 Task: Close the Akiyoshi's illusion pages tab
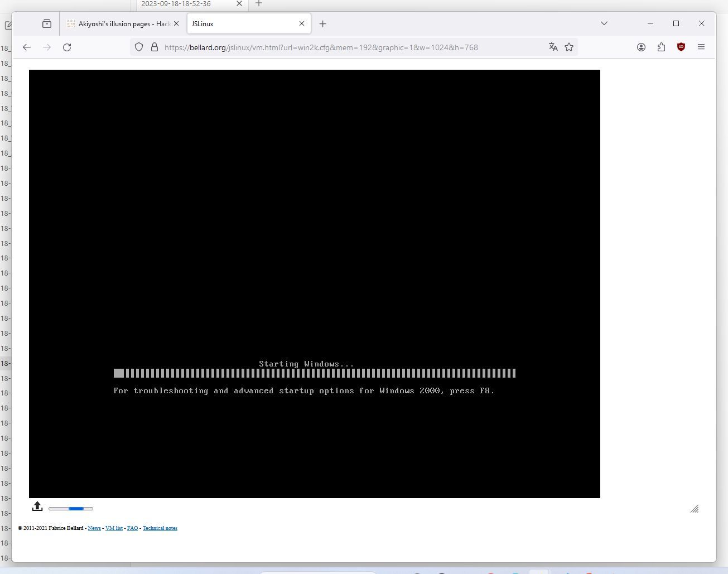[176, 23]
